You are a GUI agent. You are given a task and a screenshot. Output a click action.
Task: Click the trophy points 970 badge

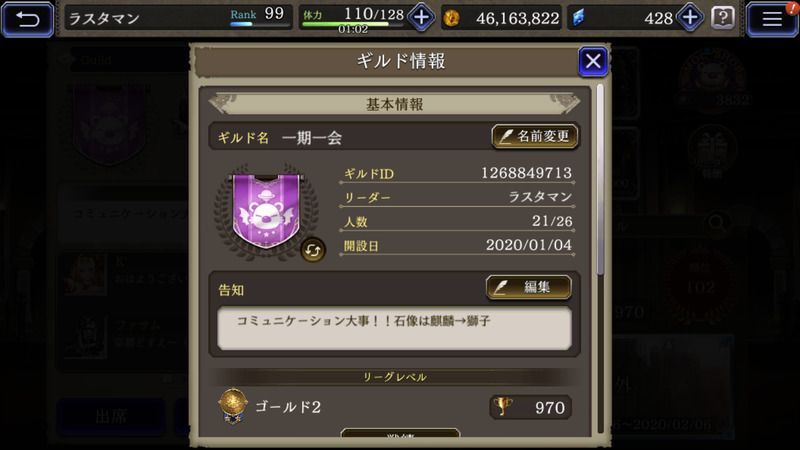[530, 407]
